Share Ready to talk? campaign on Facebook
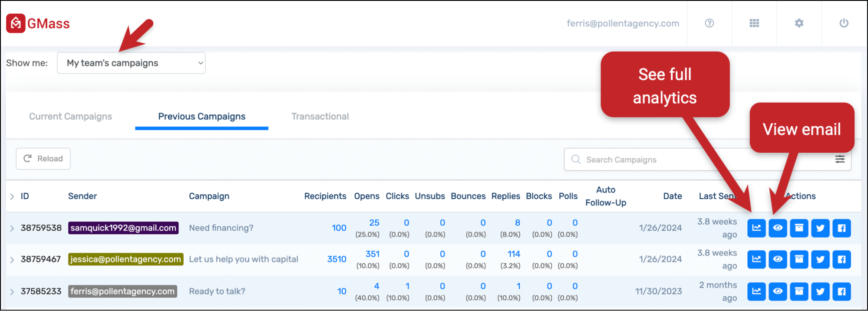Image resolution: width=868 pixels, height=311 pixels. pos(842,291)
